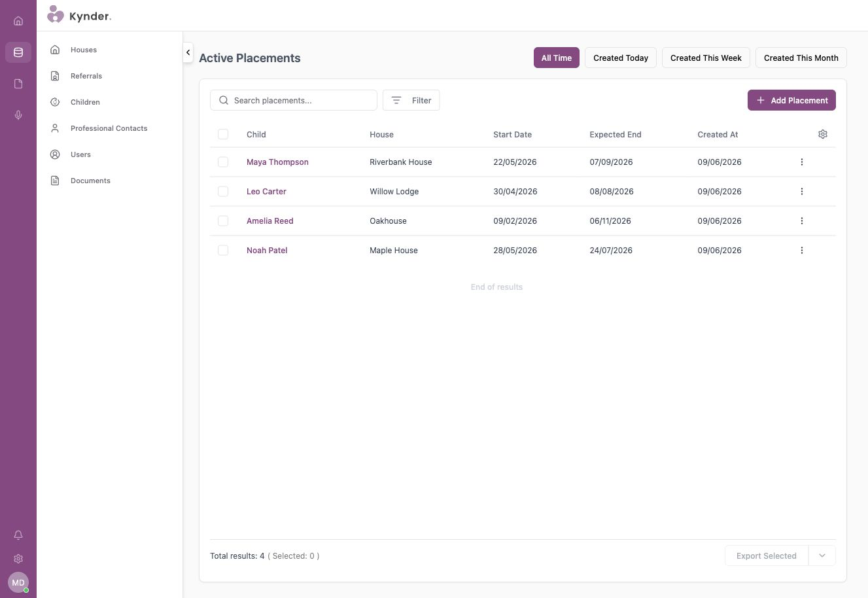Click the Houses sidebar icon
This screenshot has width=868, height=598.
(56, 50)
